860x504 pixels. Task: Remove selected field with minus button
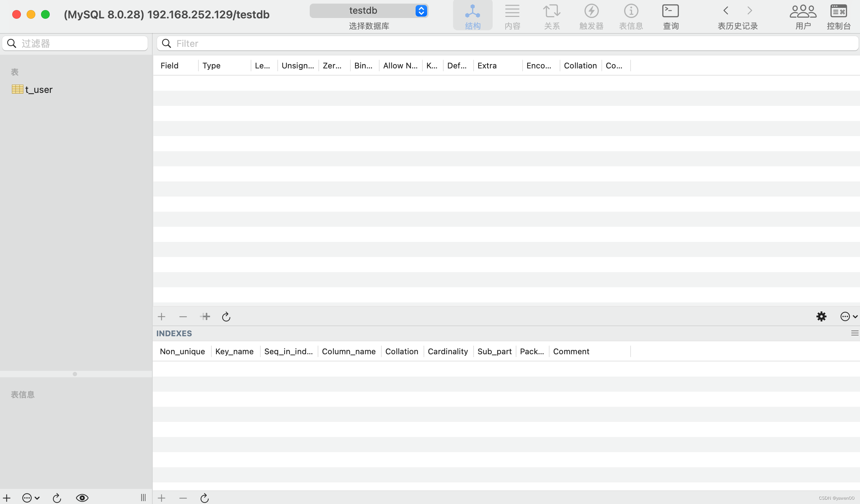pyautogui.click(x=183, y=317)
